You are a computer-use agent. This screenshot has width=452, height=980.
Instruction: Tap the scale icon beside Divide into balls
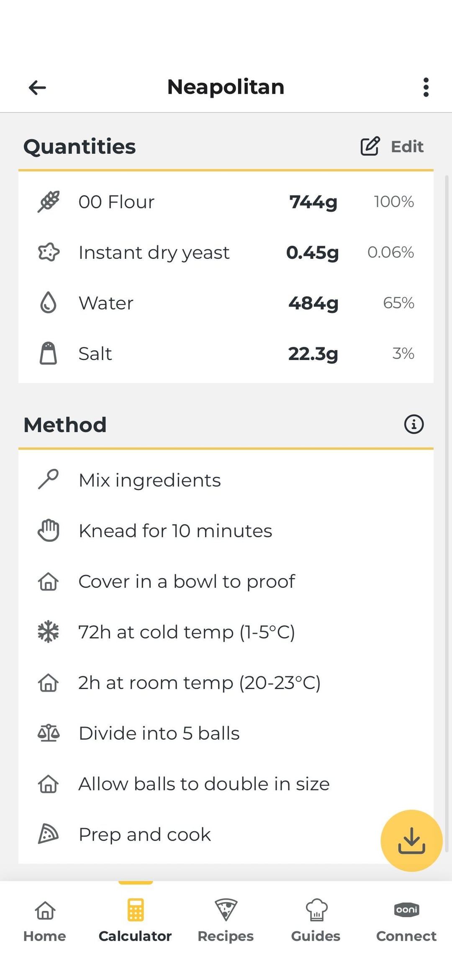[x=49, y=733]
